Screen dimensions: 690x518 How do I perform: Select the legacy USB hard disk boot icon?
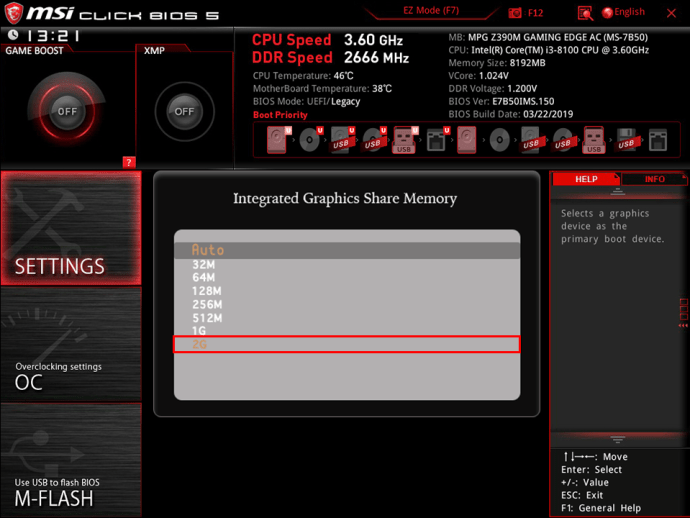[531, 140]
